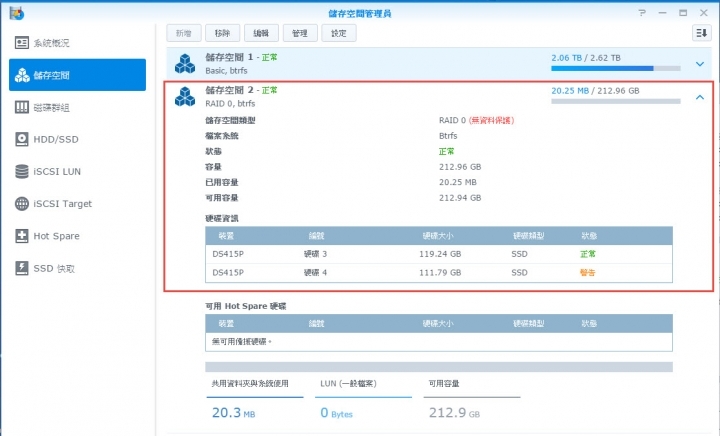Click the 212.9 GB available capacity summary
This screenshot has height=436, width=720.
click(455, 413)
